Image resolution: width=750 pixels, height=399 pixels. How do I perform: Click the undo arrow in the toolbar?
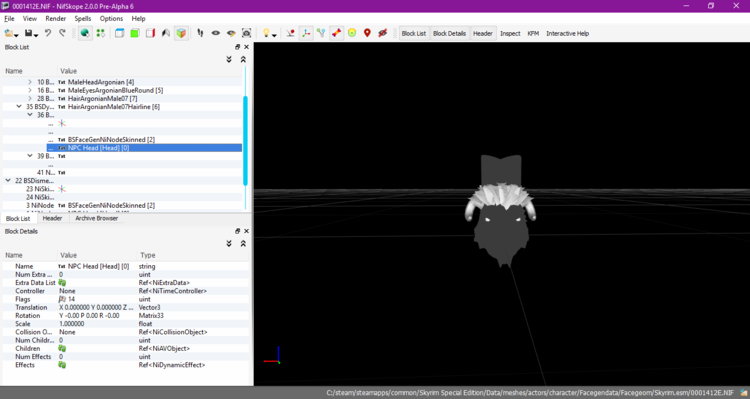click(x=48, y=33)
